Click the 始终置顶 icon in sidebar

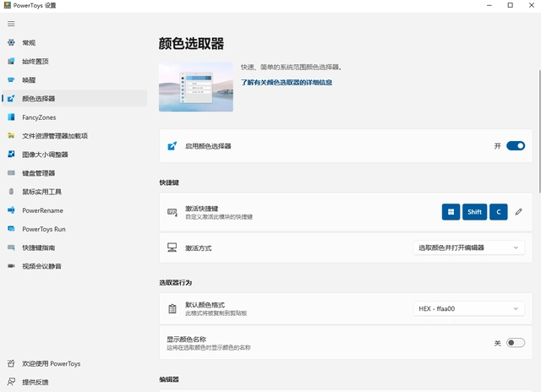[11, 61]
